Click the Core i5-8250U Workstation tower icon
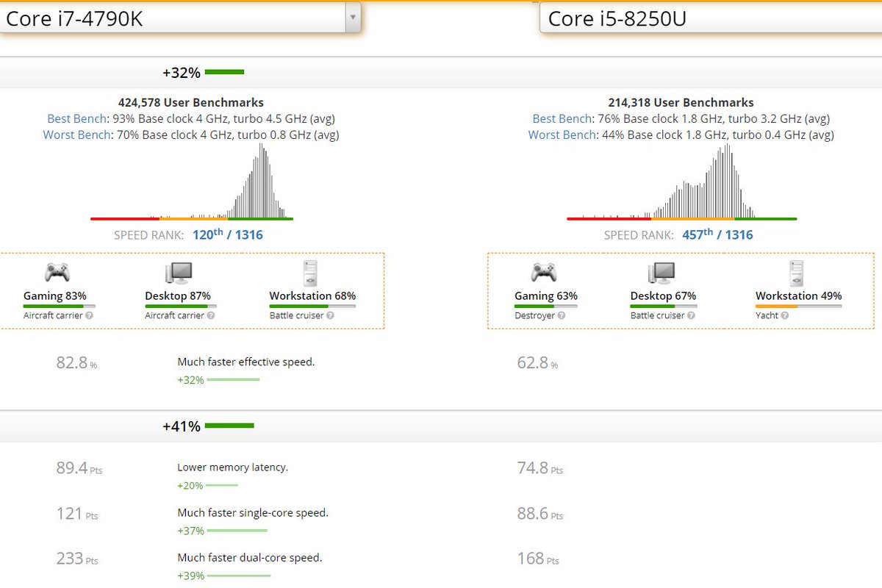882x588 pixels. click(x=797, y=273)
